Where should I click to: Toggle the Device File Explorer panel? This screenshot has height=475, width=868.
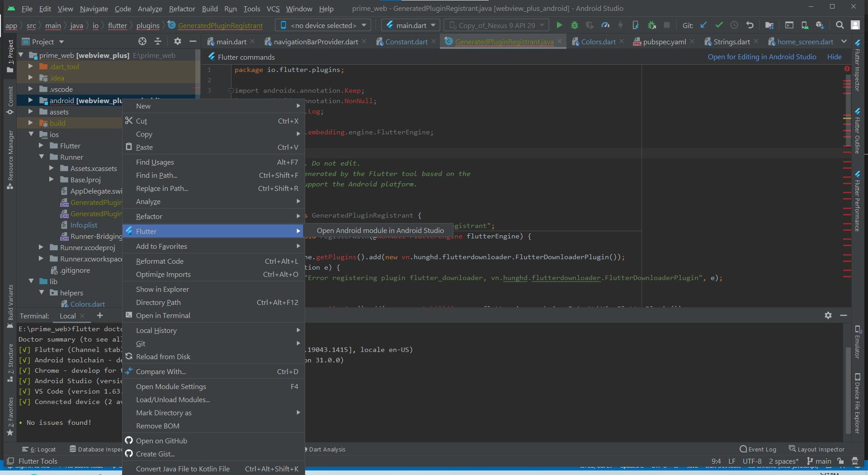pos(857,403)
